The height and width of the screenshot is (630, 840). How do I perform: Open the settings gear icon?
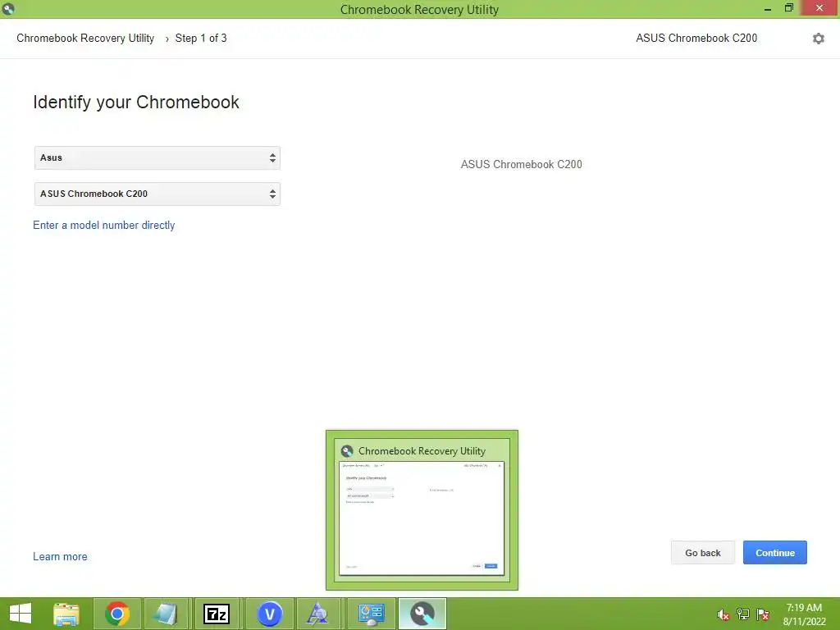click(818, 39)
